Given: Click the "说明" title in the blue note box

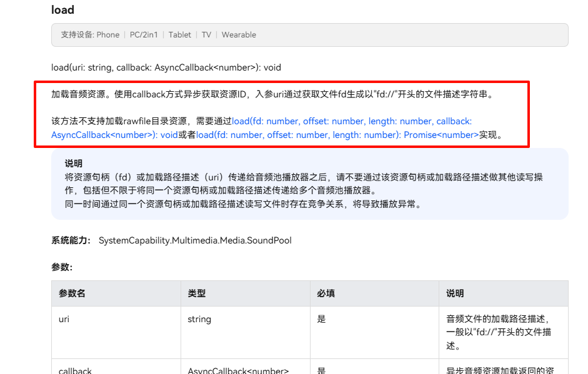Looking at the screenshot, I should (x=74, y=164).
